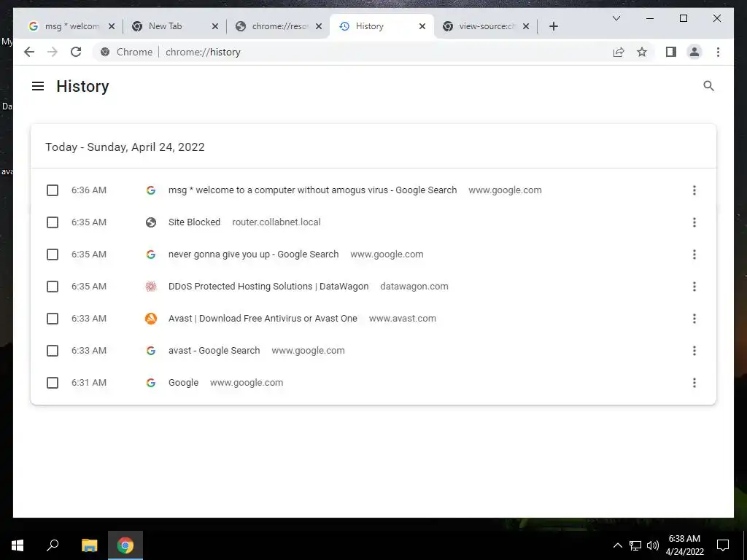Open Windows Start menu
The image size is (747, 560).
(18, 545)
